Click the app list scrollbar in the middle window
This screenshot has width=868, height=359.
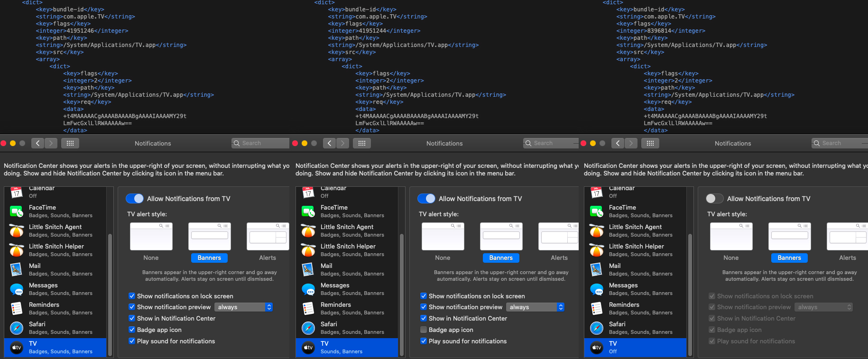[402, 294]
